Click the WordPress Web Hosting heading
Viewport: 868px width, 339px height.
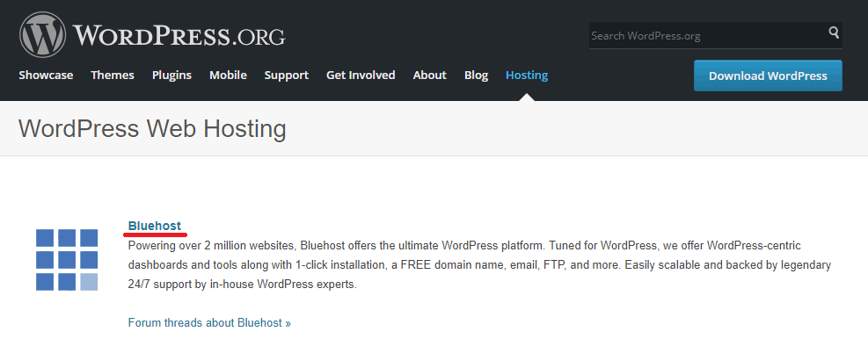(x=152, y=129)
